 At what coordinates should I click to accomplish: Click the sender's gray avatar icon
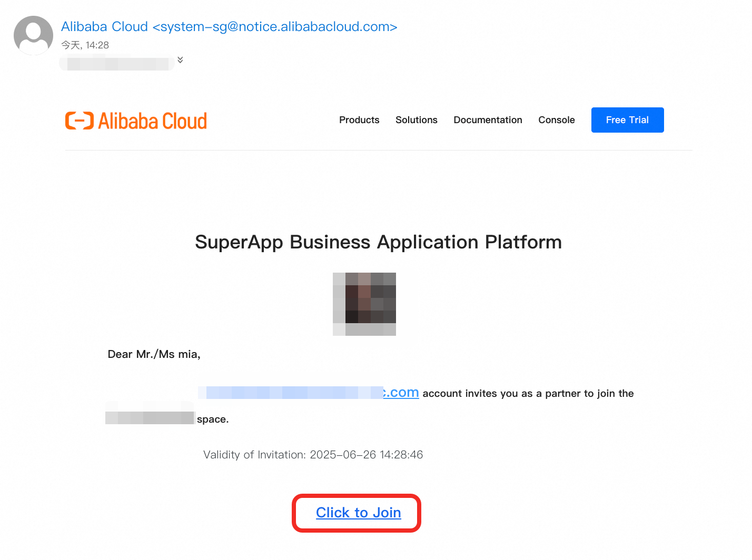(33, 35)
